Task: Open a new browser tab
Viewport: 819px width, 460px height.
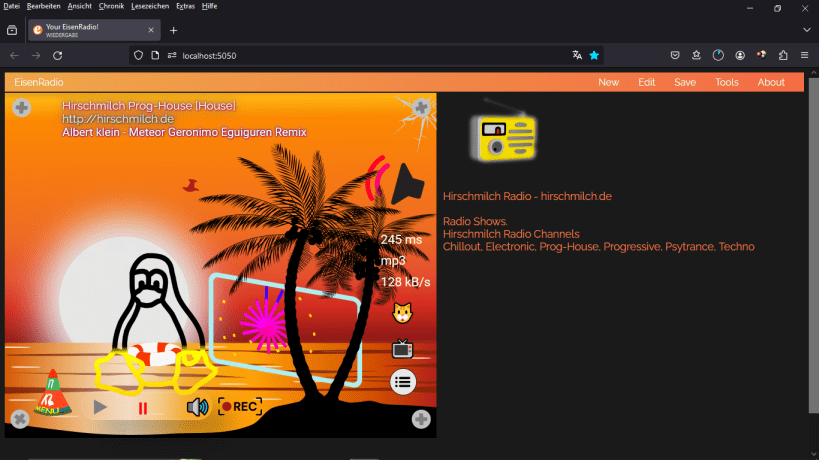Action: tap(173, 30)
